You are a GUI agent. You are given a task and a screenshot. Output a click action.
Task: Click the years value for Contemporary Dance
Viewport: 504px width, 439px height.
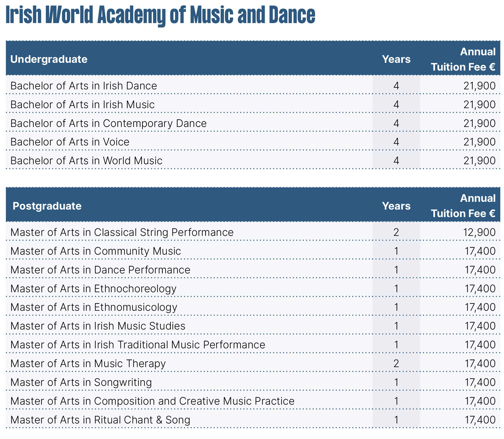coord(396,123)
